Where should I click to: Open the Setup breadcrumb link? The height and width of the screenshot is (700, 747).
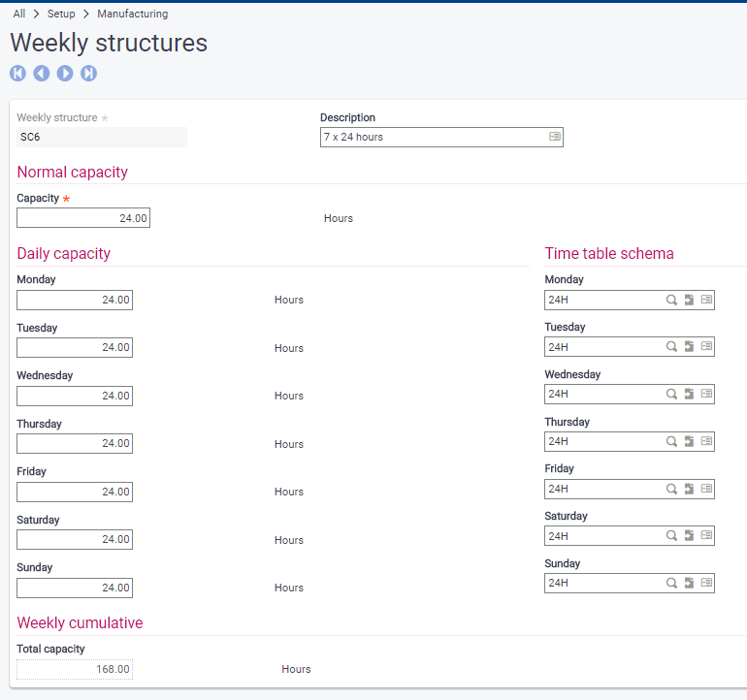pyautogui.click(x=61, y=15)
